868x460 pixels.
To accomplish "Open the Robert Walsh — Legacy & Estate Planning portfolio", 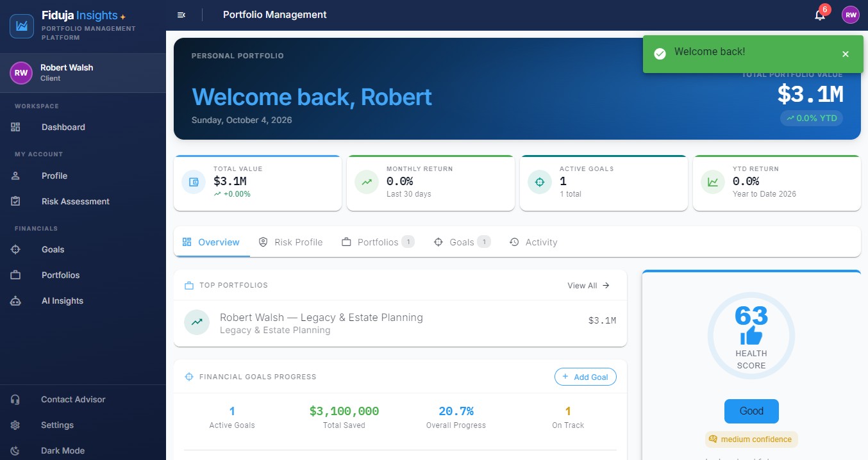I will [x=400, y=323].
